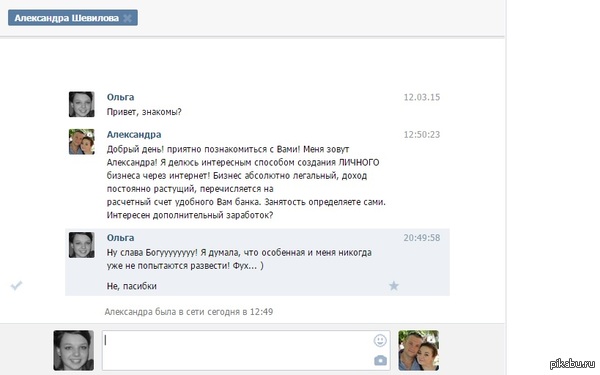
Task: Open Ольга's name link at 20:49:58 message
Action: (x=120, y=238)
